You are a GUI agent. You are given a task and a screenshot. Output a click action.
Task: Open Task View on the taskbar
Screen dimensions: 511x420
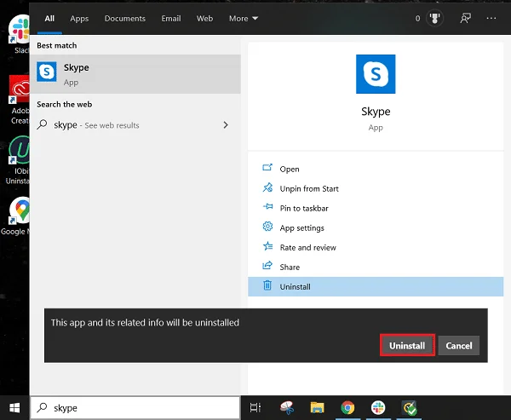pyautogui.click(x=255, y=407)
